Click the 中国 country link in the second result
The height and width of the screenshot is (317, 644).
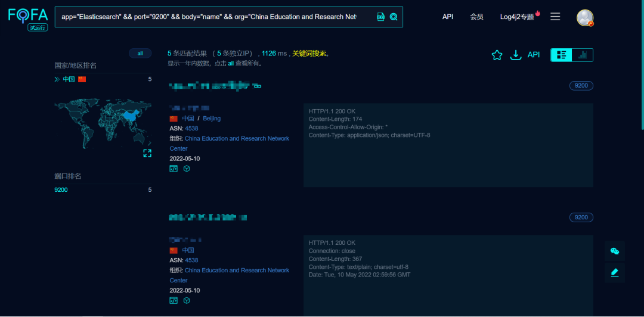[x=188, y=250]
